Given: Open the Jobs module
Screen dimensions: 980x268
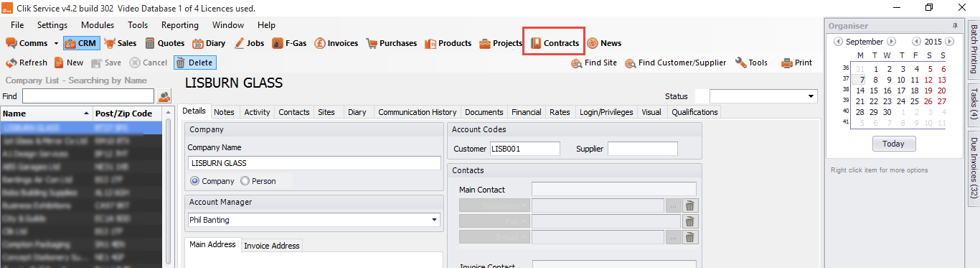Looking at the screenshot, I should click(249, 43).
